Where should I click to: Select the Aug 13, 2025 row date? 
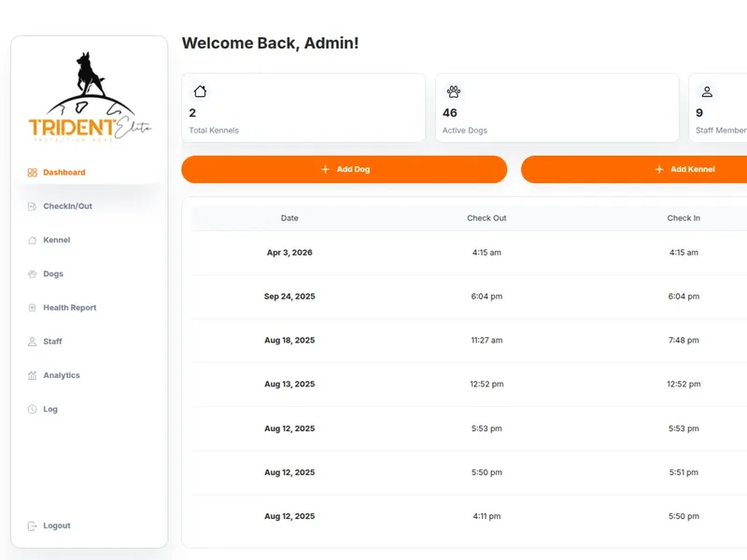tap(289, 384)
